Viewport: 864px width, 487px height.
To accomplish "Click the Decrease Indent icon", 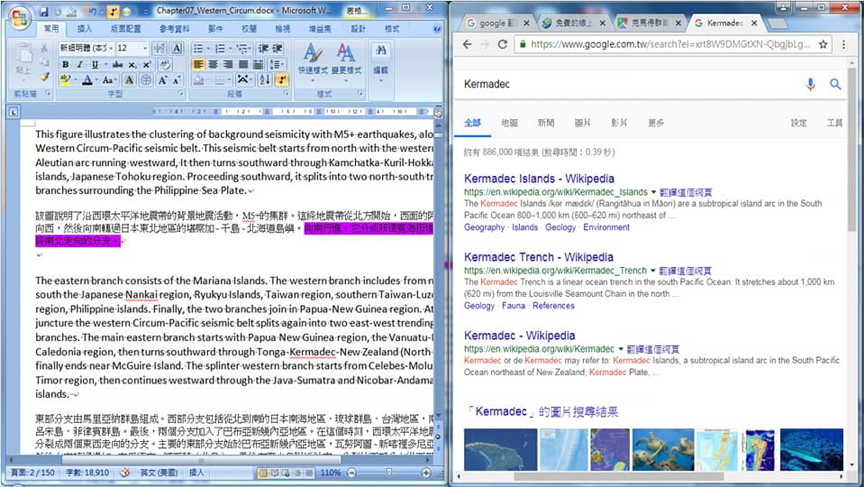I will coord(263,48).
